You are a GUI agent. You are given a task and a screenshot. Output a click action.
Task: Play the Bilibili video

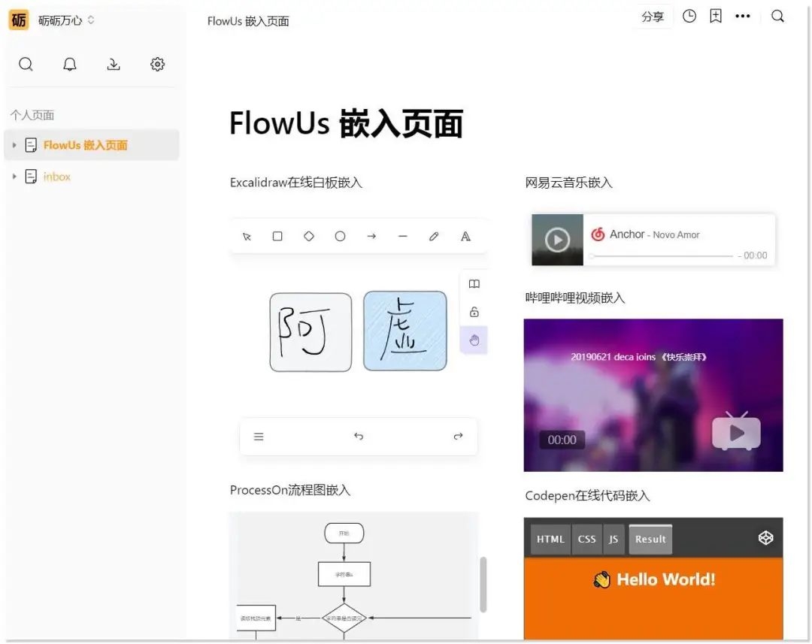(x=736, y=432)
